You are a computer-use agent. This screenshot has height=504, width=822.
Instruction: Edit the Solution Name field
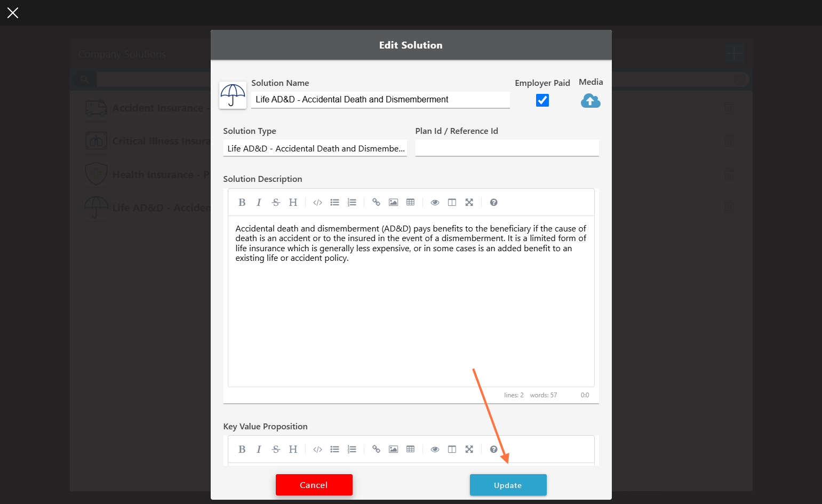[x=380, y=100]
